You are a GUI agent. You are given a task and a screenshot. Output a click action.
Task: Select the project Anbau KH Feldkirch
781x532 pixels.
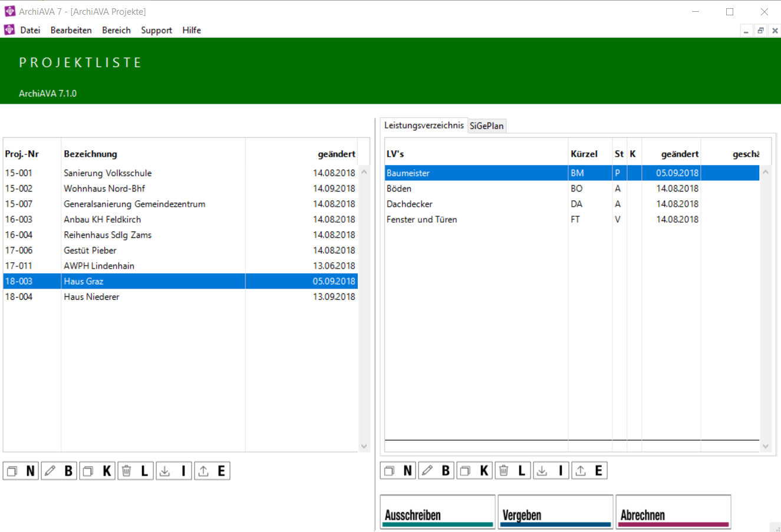click(x=180, y=219)
